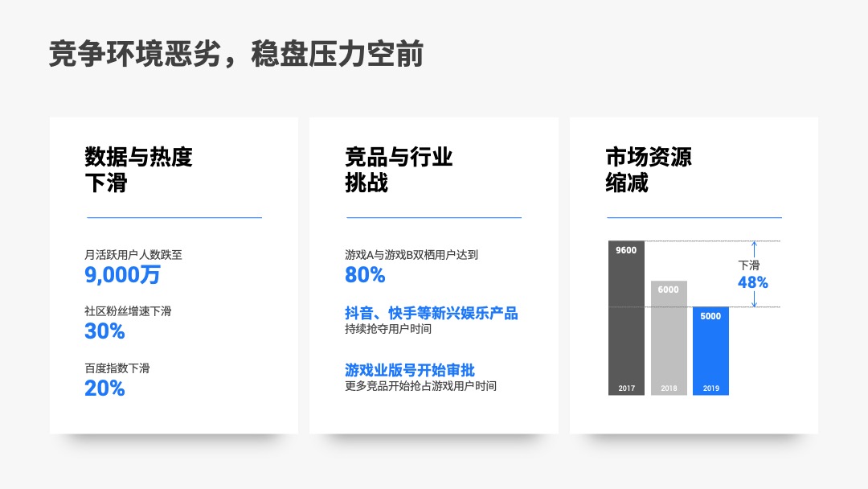This screenshot has width=868, height=489.
Task: Click the 80% figure
Action: pyautogui.click(x=365, y=275)
